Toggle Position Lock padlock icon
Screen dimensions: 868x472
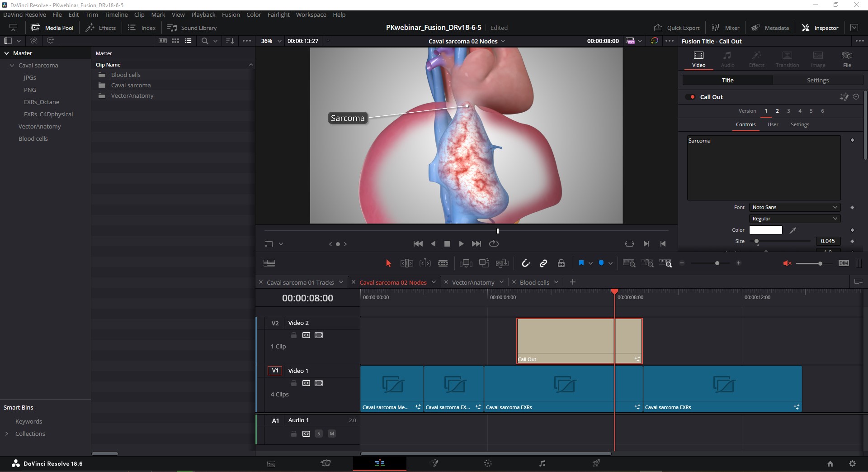click(x=561, y=263)
